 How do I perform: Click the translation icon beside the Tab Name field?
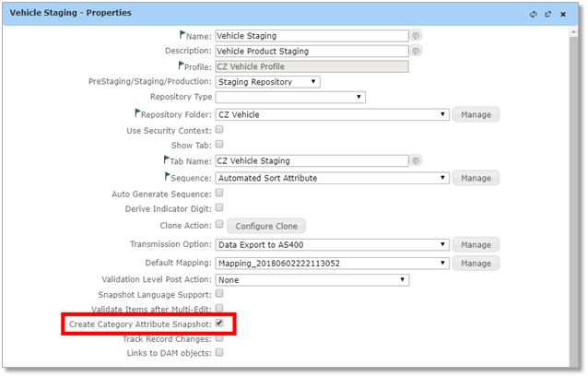417,160
